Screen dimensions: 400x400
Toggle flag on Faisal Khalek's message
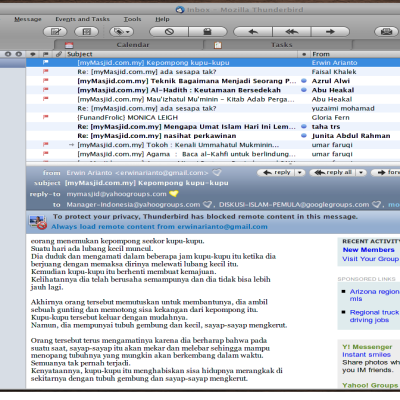[46, 71]
